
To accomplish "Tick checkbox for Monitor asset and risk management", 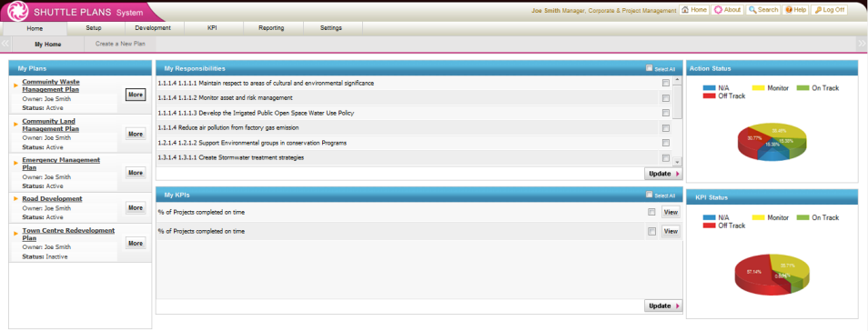I will [665, 98].
